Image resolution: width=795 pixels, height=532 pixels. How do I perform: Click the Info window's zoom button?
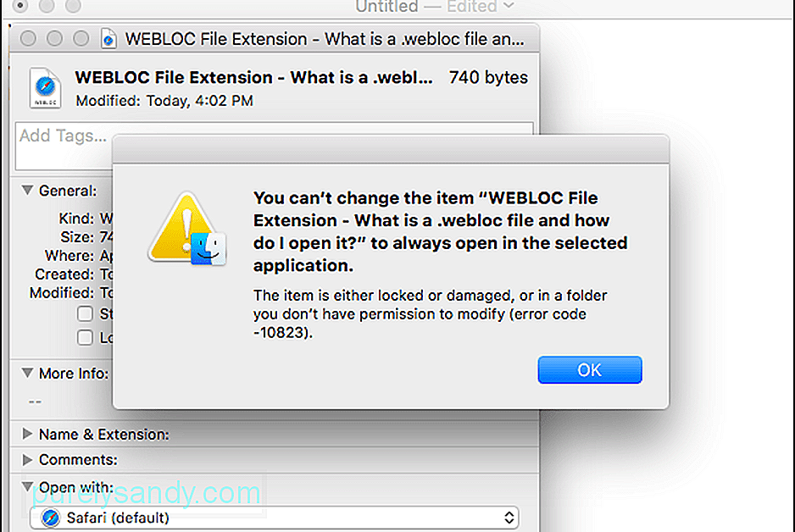pyautogui.click(x=81, y=38)
